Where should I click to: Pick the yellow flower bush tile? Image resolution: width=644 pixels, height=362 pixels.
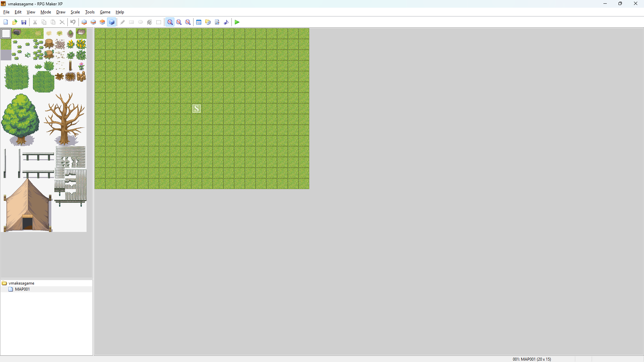click(x=81, y=44)
